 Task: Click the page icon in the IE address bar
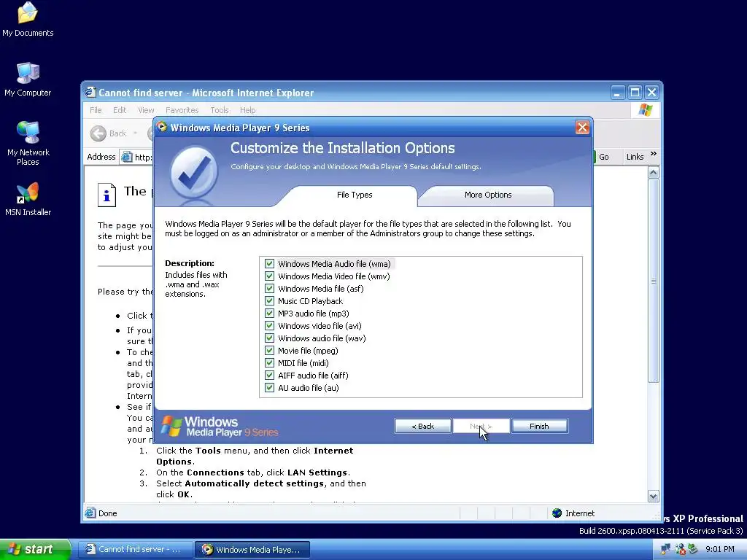pyautogui.click(x=127, y=157)
